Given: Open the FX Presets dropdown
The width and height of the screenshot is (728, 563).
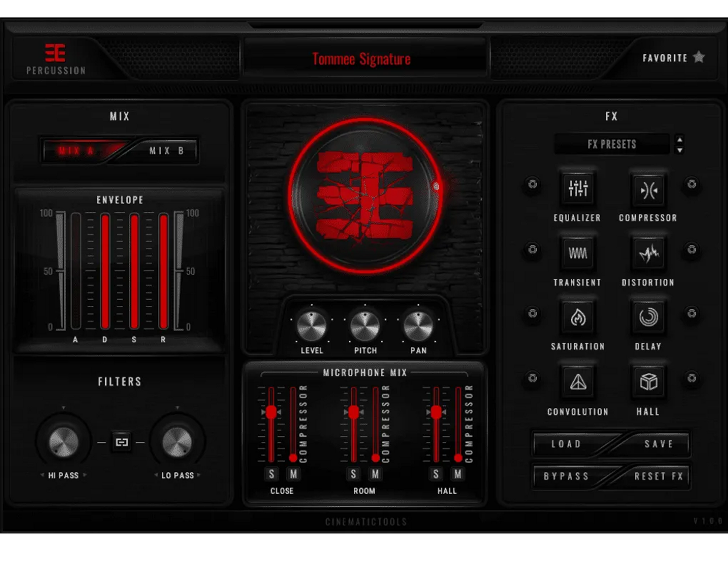Looking at the screenshot, I should point(612,144).
